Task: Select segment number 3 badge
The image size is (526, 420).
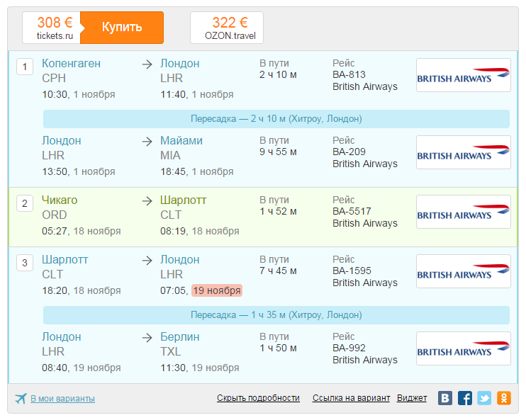Action: 25,263
